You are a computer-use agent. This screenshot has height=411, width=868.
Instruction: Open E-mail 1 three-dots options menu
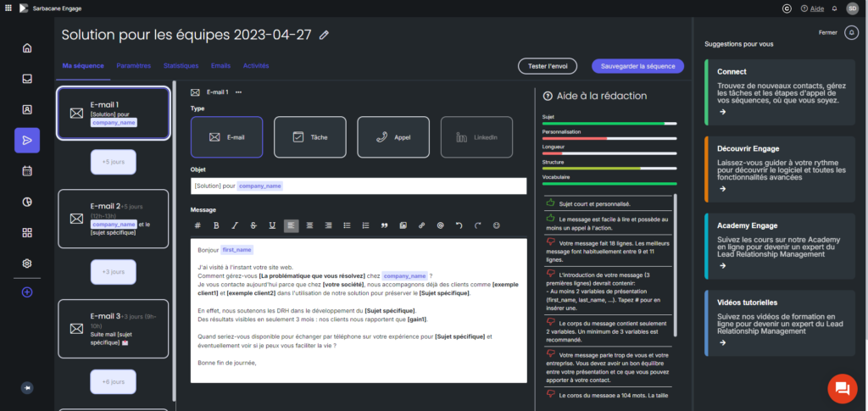pos(238,92)
